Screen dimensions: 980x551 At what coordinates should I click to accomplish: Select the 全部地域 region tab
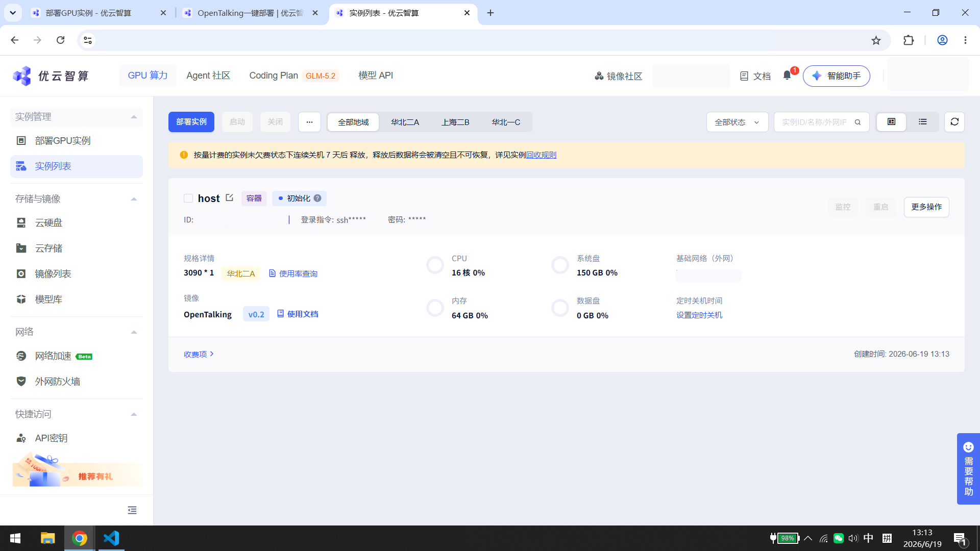[353, 122]
